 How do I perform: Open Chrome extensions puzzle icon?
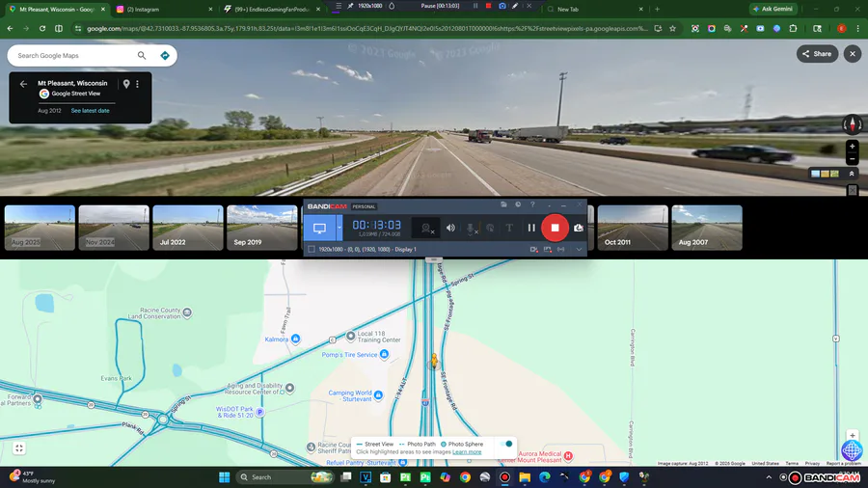793,28
